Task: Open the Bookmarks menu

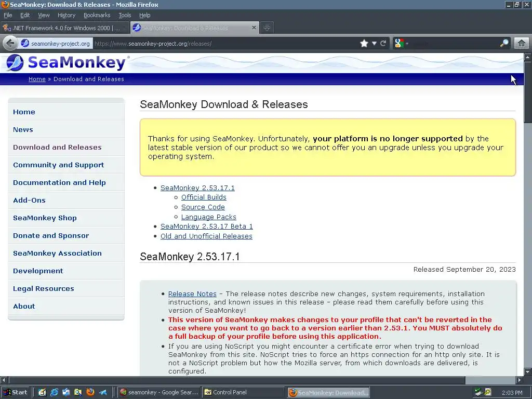Action: point(97,15)
